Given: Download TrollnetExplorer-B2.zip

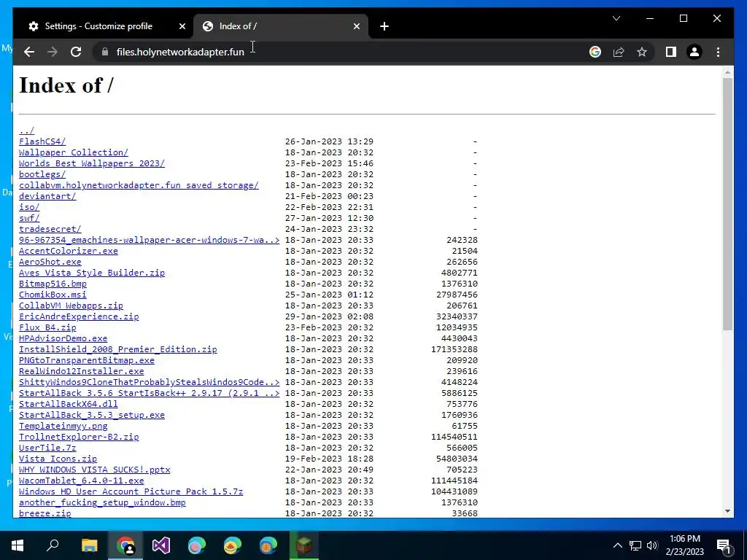Looking at the screenshot, I should pyautogui.click(x=79, y=437).
